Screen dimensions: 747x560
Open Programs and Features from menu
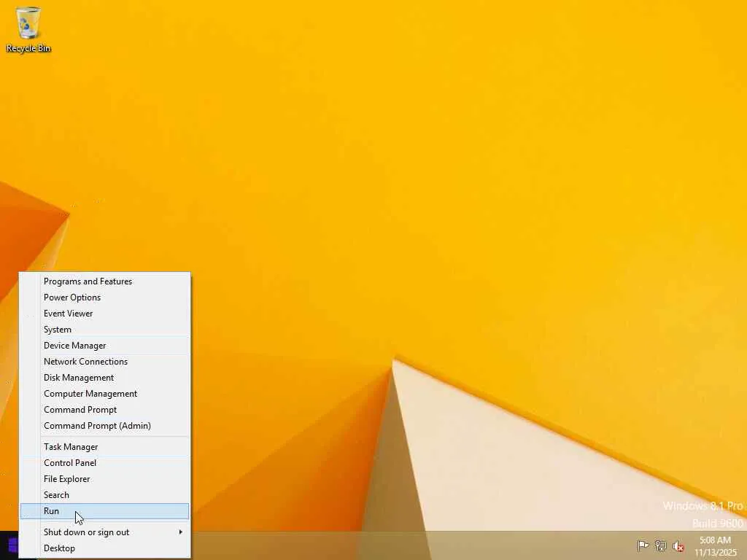(x=104, y=281)
